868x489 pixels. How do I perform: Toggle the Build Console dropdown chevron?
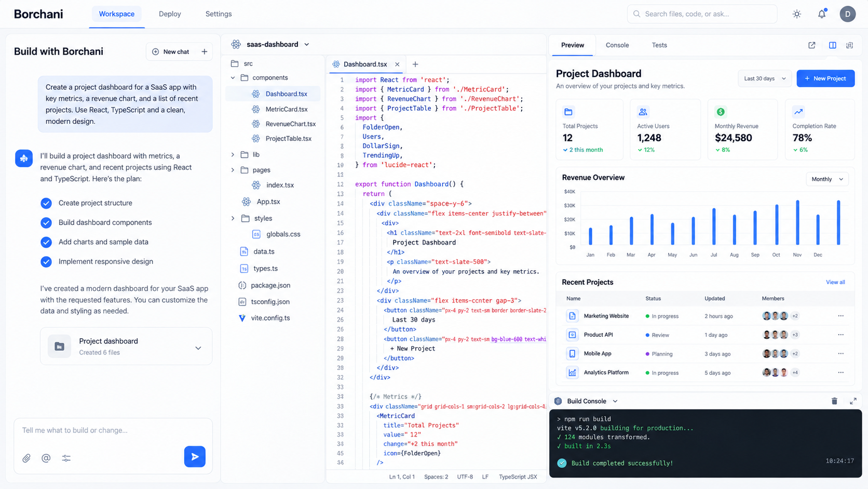tap(615, 401)
